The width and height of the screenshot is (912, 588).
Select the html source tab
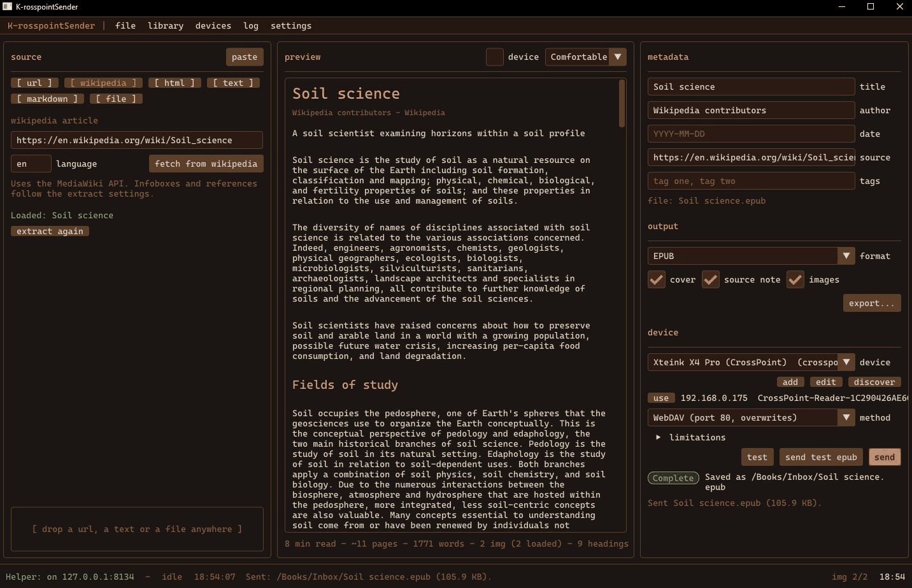[175, 83]
